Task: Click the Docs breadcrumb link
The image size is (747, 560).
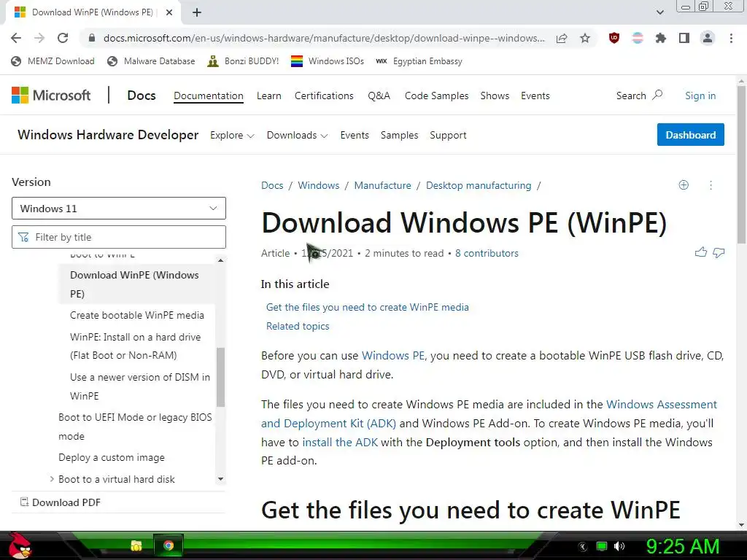Action: tap(272, 185)
